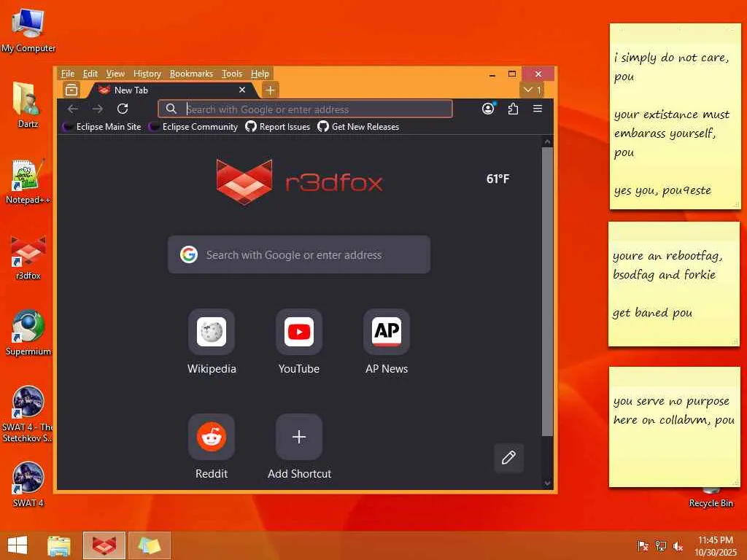Click sticky note 'i simply do not care'
This screenshot has width=747, height=560.
[675, 117]
